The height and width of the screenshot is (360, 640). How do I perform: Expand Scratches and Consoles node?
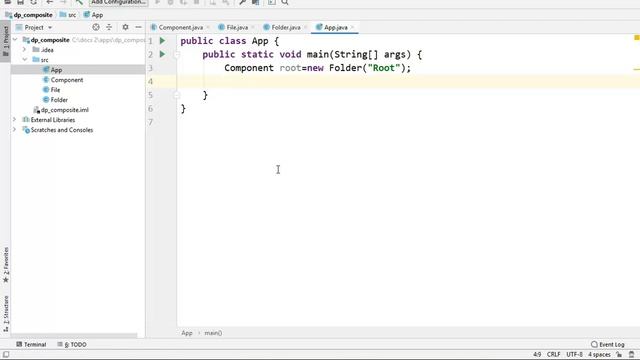coord(15,130)
